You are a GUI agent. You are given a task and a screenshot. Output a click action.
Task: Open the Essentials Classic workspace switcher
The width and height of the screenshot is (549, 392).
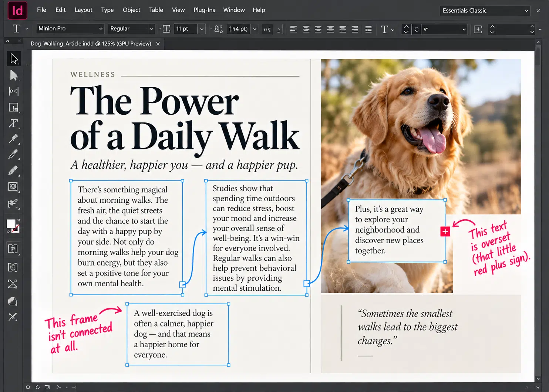[486, 11]
